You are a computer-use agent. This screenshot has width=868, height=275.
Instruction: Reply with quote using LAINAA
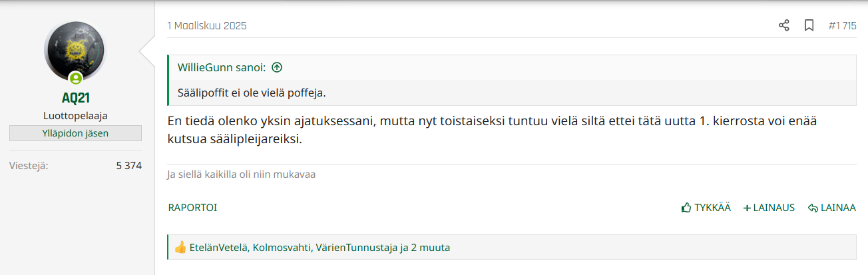837,208
